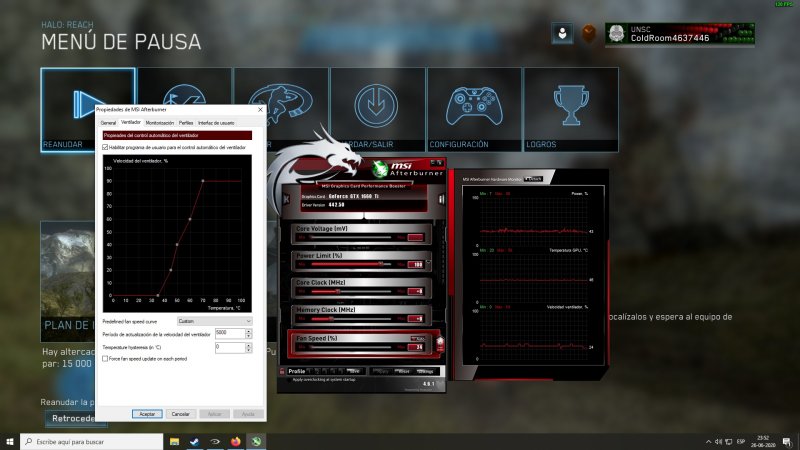The image size is (800, 450).
Task: Click the Reset button in Afterburner
Action: coord(403,371)
